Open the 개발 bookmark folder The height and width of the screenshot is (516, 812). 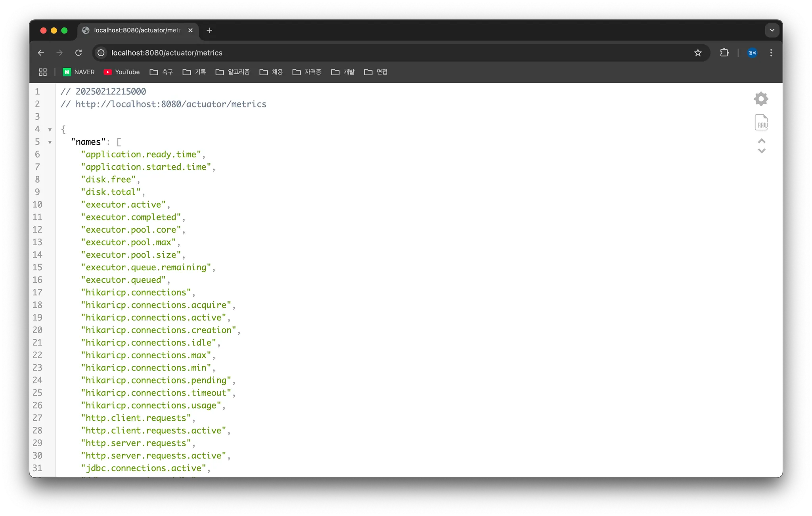tap(343, 72)
